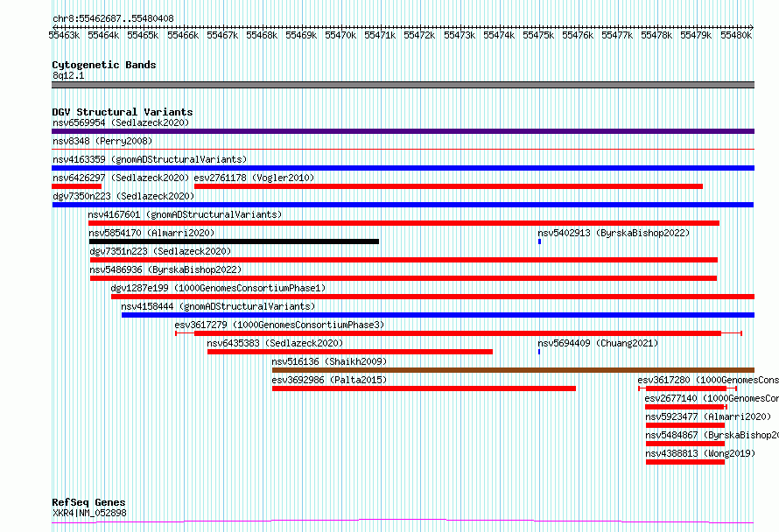
Task: Select the black nsv5854170 variant bar
Action: [234, 241]
